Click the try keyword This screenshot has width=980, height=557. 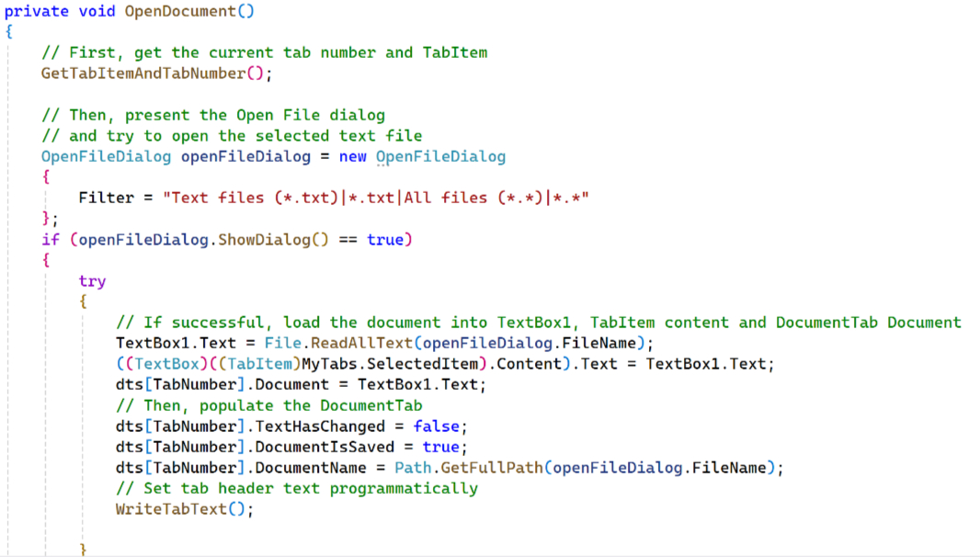[92, 281]
